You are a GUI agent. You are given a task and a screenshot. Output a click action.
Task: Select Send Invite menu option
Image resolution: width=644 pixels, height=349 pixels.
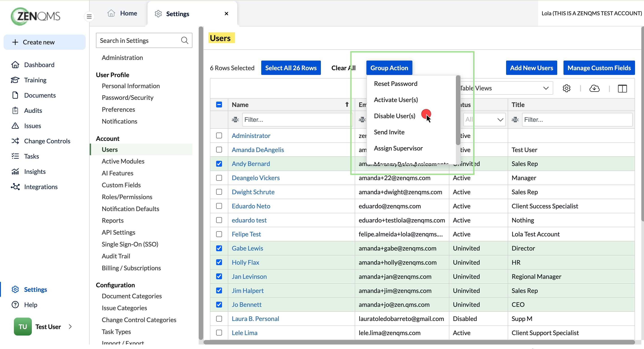(x=389, y=132)
